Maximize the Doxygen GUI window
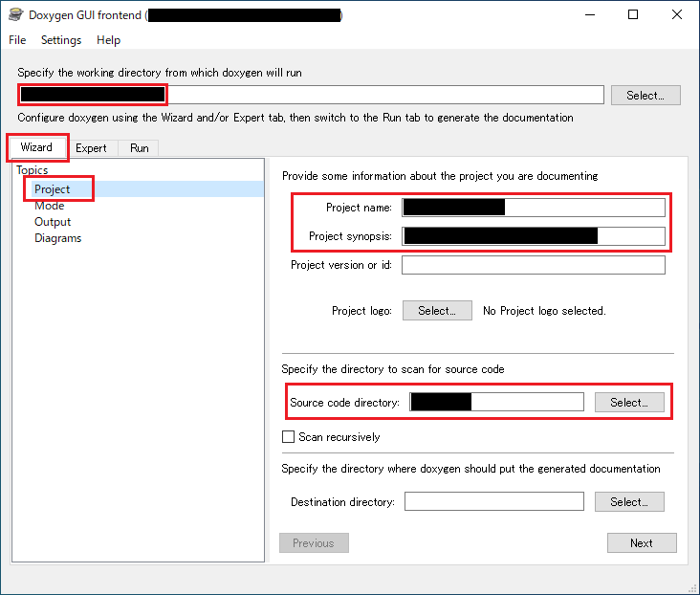700x595 pixels. tap(633, 14)
